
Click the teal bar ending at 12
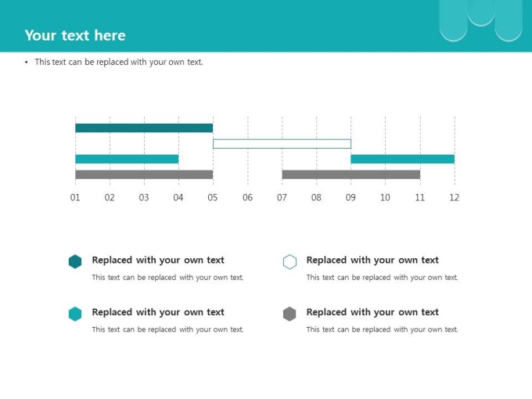pyautogui.click(x=402, y=159)
